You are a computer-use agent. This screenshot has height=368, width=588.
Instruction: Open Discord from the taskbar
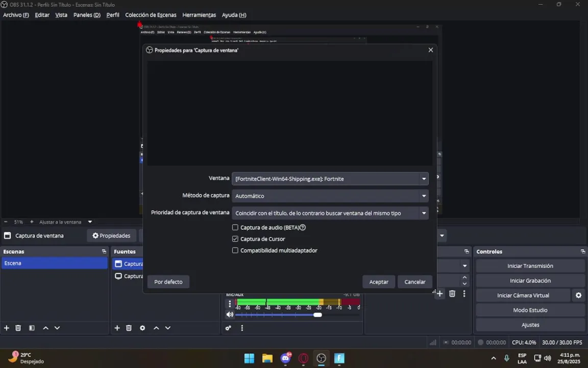coord(286,358)
